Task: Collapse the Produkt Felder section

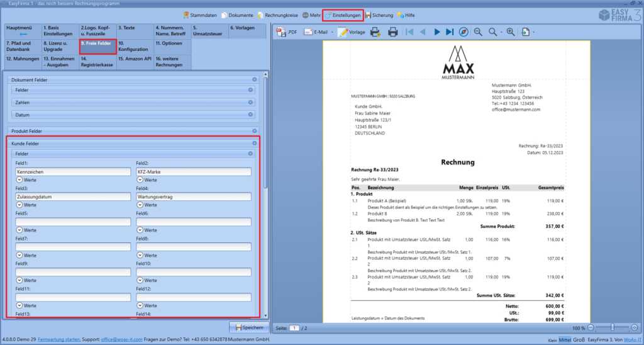Action: tap(255, 131)
